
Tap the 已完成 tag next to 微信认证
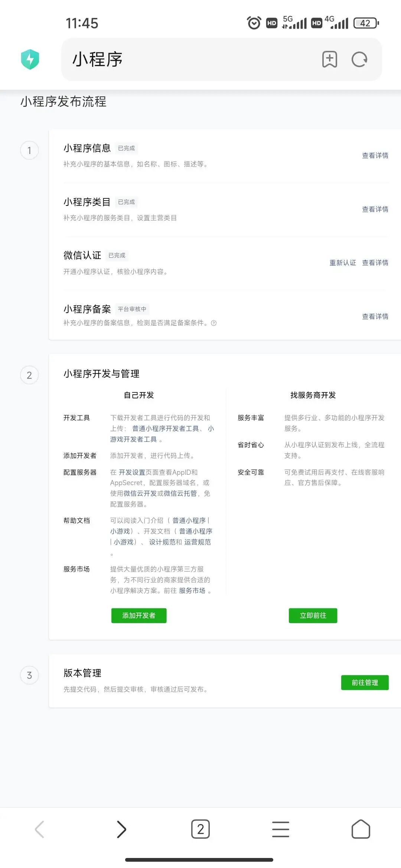tap(117, 256)
